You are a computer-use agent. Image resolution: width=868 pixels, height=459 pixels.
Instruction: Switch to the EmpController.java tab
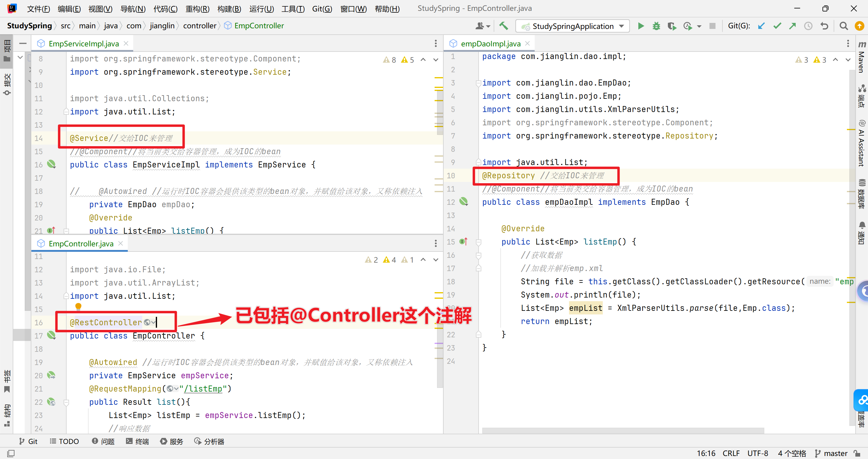80,243
